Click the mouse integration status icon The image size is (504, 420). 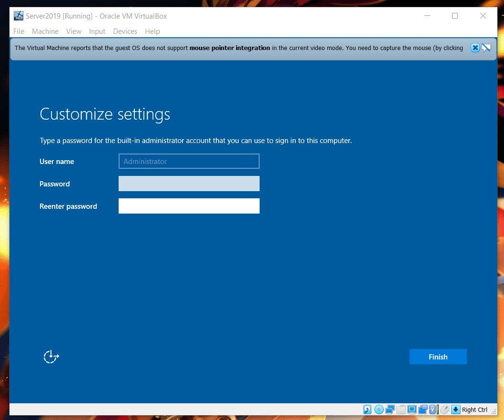click(x=444, y=410)
